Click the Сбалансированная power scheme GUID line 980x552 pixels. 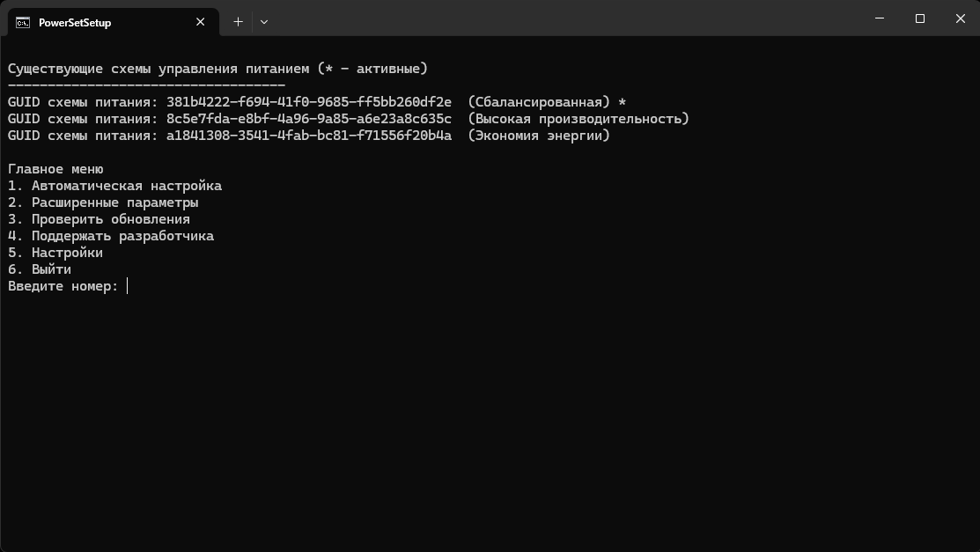pos(317,102)
